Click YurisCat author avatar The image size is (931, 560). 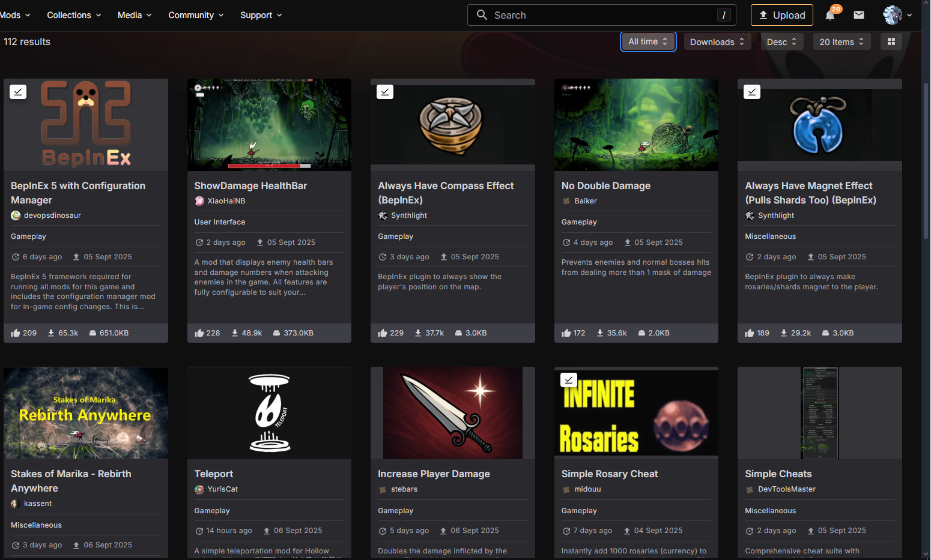(x=199, y=489)
